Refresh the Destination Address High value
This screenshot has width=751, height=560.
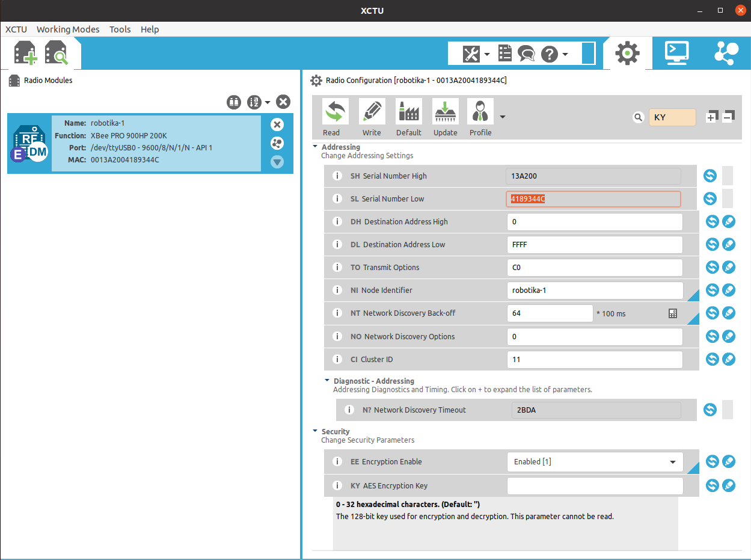tap(712, 222)
